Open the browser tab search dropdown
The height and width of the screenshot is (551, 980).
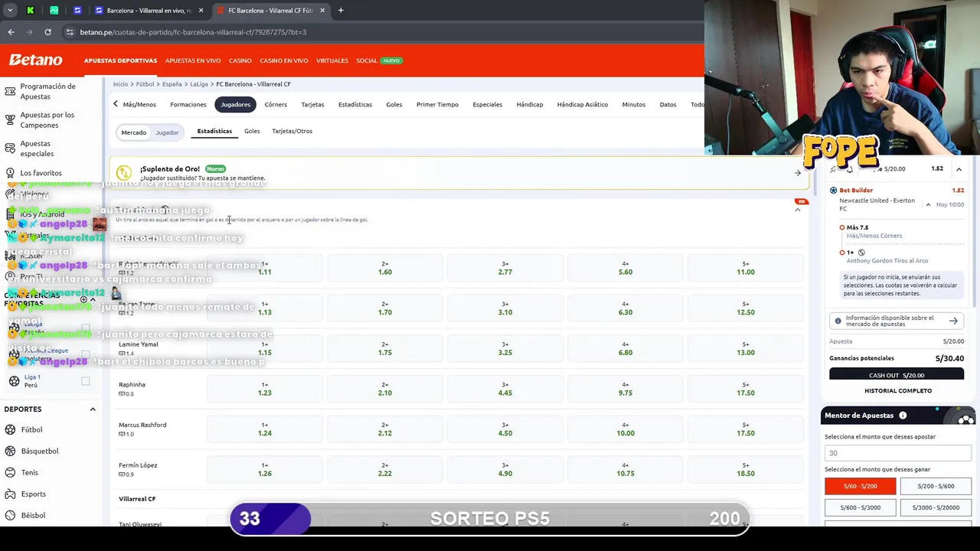[10, 11]
